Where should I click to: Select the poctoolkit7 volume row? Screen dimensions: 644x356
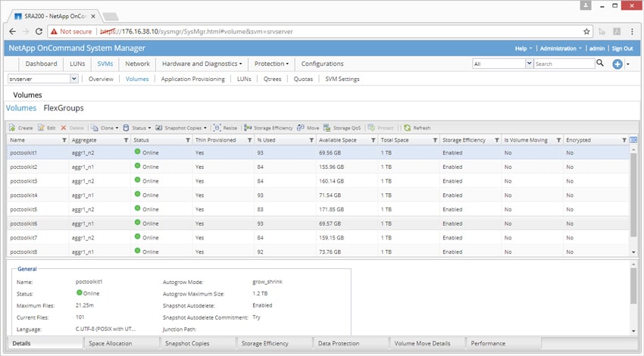(318, 238)
